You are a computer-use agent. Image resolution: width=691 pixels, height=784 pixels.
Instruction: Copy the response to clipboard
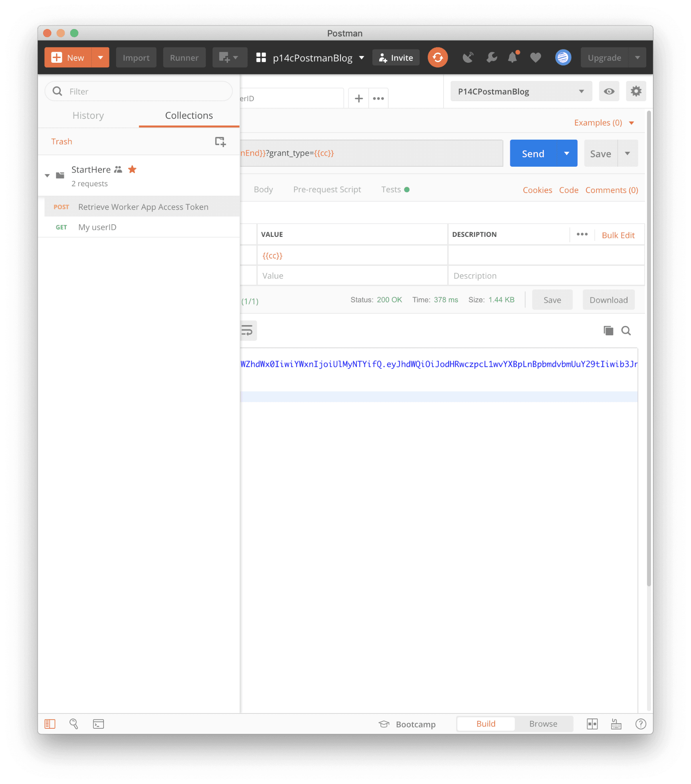(608, 331)
